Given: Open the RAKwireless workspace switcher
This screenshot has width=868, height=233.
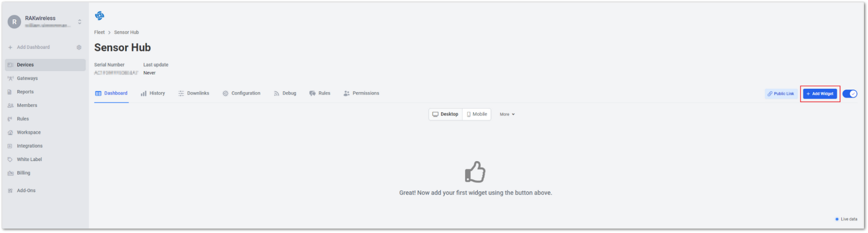Looking at the screenshot, I should pyautogui.click(x=45, y=22).
